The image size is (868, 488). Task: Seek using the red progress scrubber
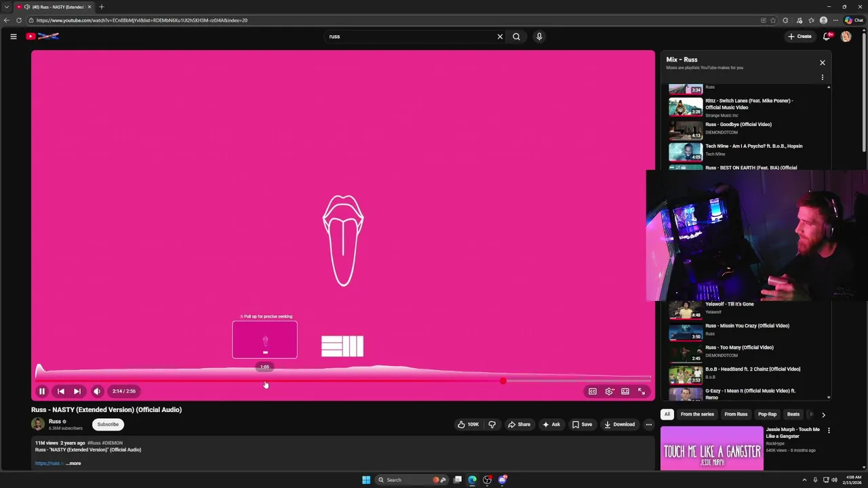[x=502, y=381]
